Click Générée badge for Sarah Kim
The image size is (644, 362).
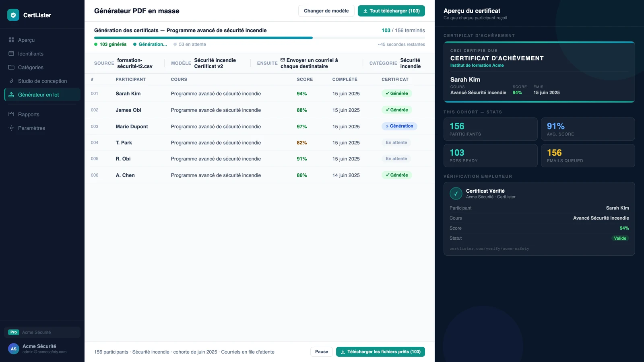[397, 93]
